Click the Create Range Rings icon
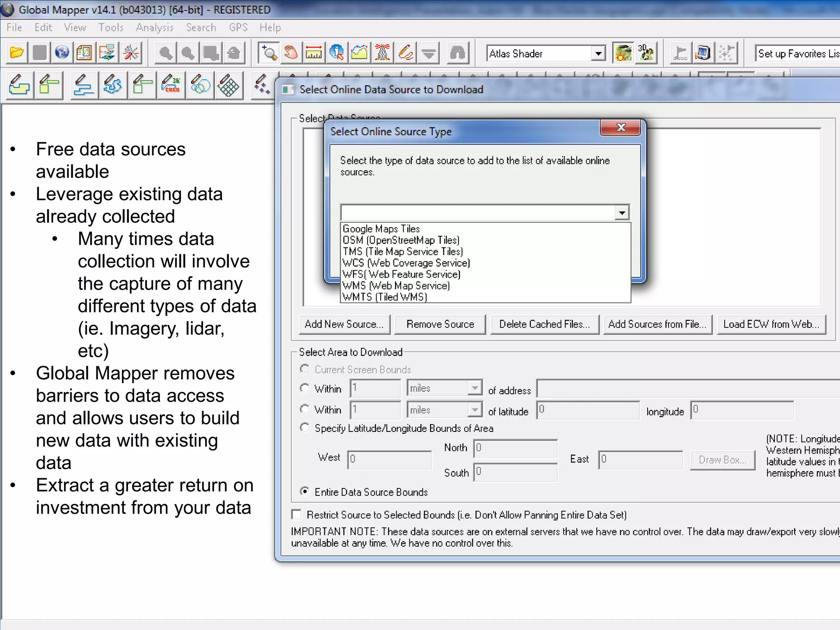The width and height of the screenshot is (840, 630). [x=200, y=85]
